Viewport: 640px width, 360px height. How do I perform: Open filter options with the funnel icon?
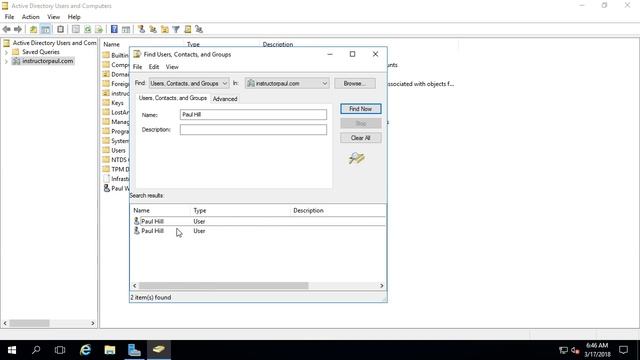[x=176, y=29]
